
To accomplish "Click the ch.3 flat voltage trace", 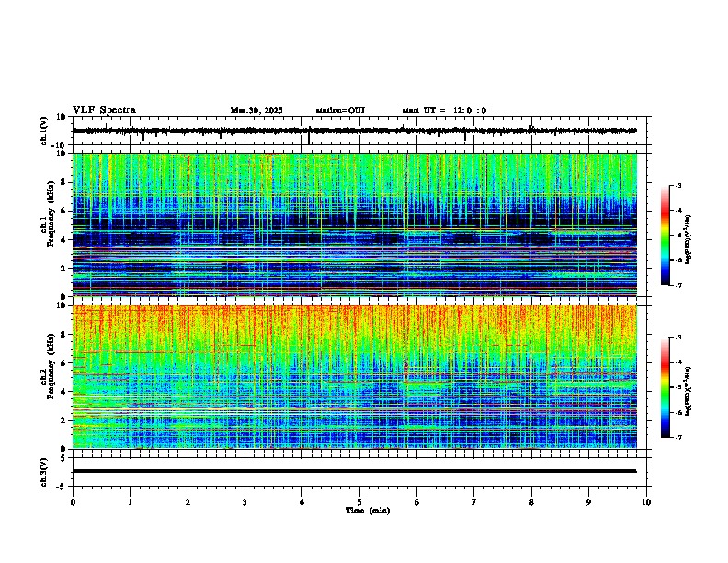I will point(354,471).
